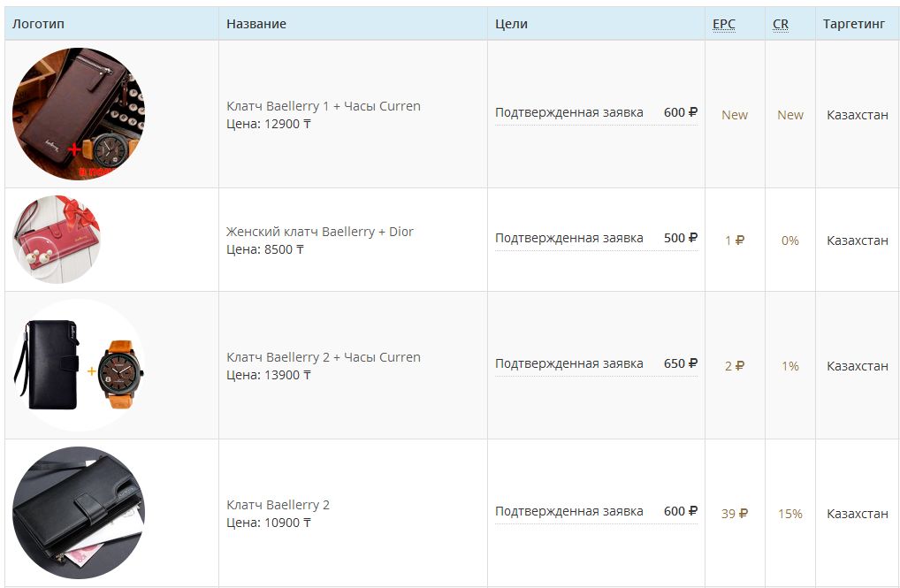Open offer Клатч Baellerry 2 + Часы Curren
Image resolution: width=900 pixels, height=588 pixels.
(323, 357)
